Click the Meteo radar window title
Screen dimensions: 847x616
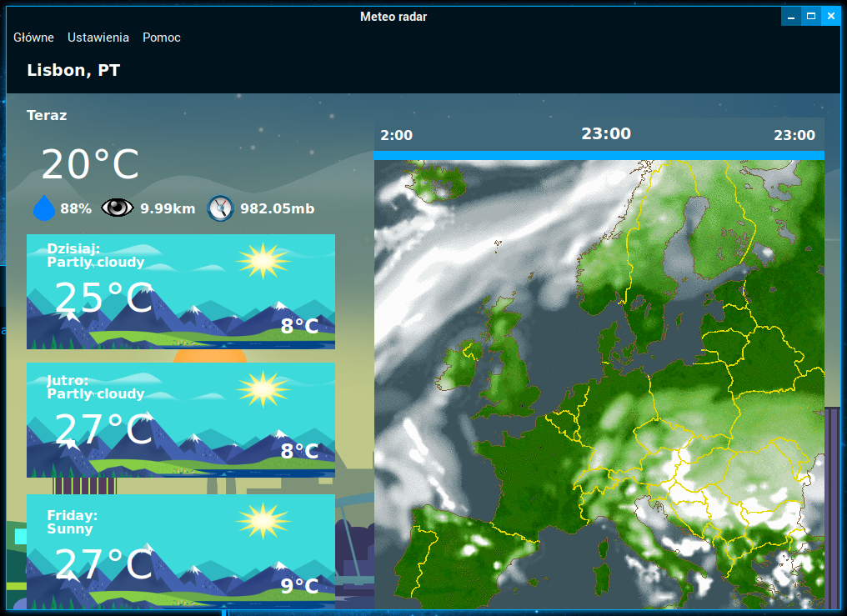[393, 17]
